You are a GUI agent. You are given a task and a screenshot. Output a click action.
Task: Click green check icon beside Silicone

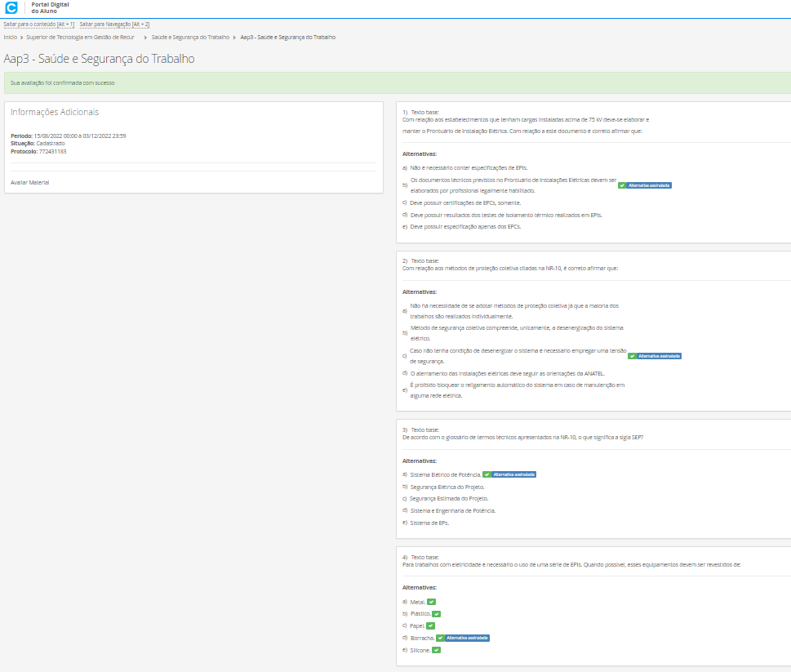[436, 650]
